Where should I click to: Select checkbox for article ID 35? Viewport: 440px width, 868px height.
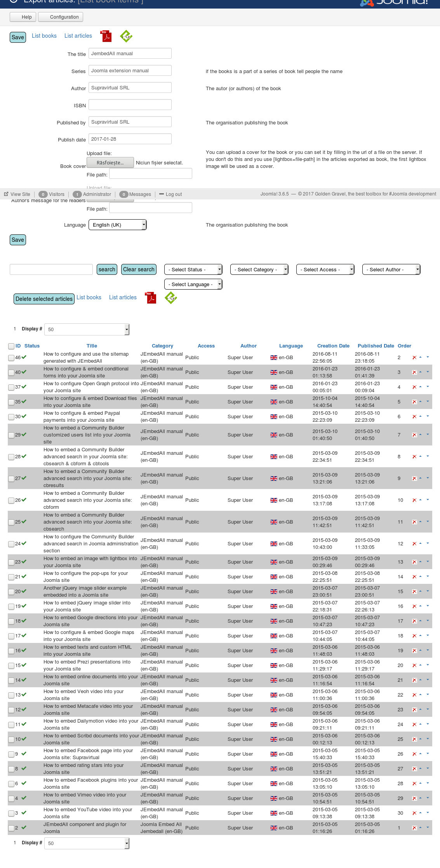click(11, 402)
